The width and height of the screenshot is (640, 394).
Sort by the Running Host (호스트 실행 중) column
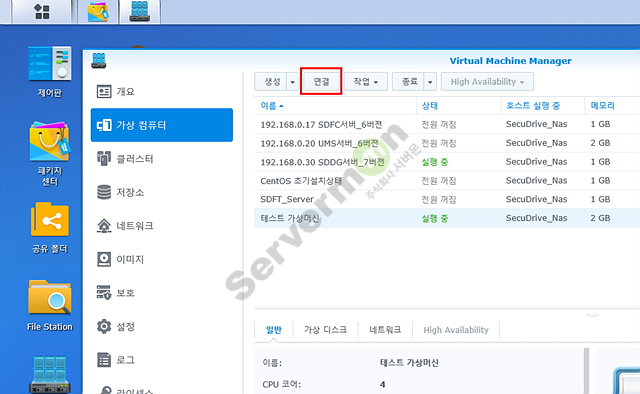542,106
